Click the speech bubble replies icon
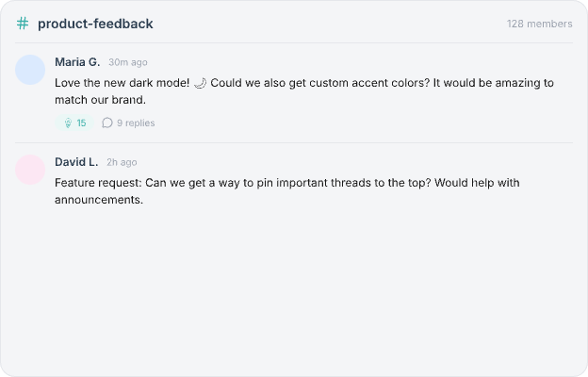The height and width of the screenshot is (377, 588). [107, 123]
